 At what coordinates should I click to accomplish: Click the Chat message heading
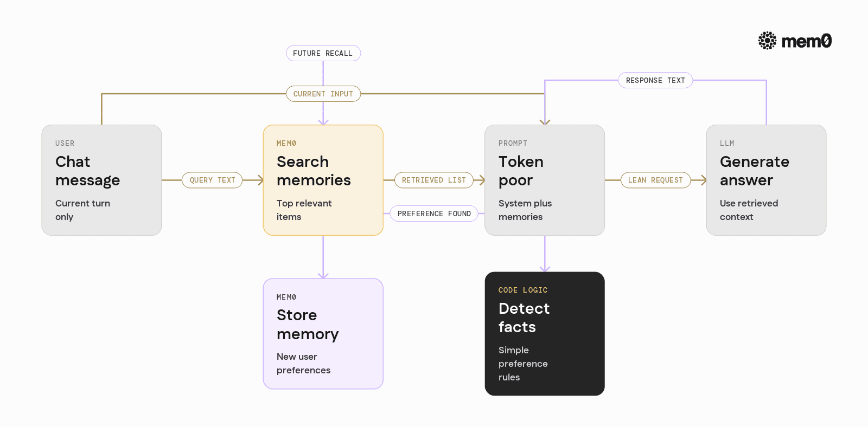pos(87,171)
